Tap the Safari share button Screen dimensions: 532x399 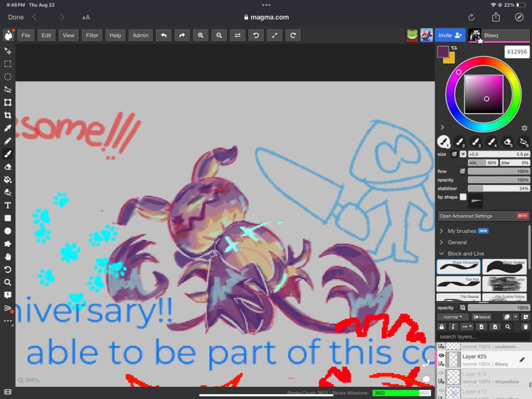[496, 17]
